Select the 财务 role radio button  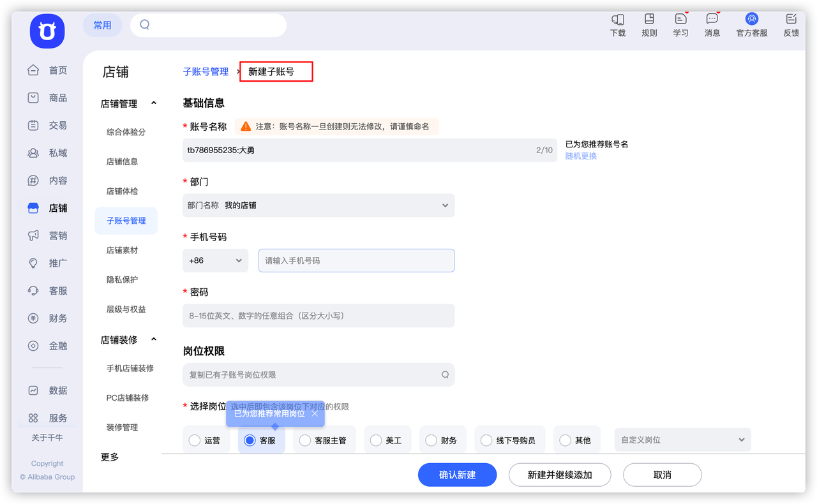point(431,440)
